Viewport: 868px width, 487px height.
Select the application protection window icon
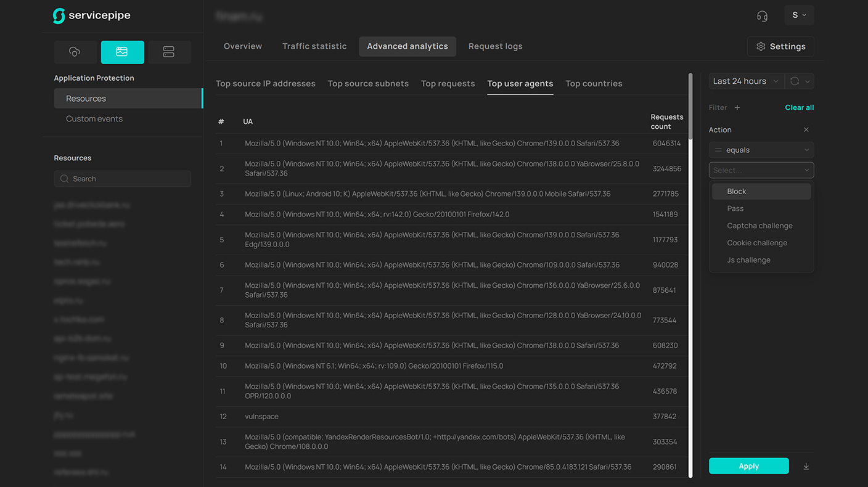[x=122, y=52]
